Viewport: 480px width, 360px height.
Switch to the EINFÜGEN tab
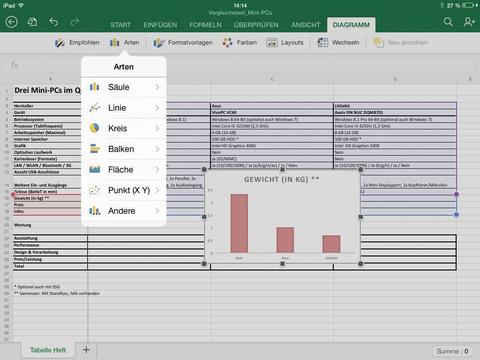tap(160, 25)
